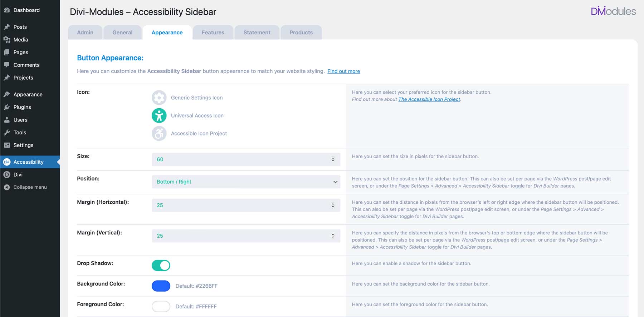
Task: Open the Features tab
Action: point(213,33)
